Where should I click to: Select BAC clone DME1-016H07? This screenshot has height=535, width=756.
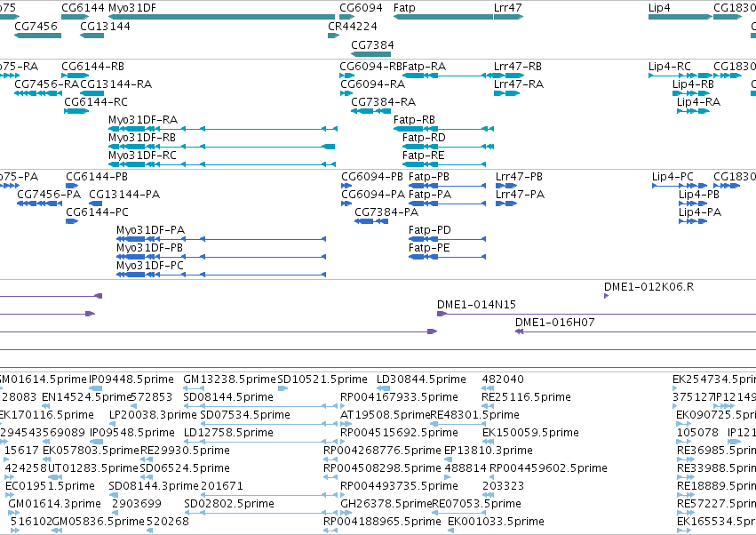635,331
